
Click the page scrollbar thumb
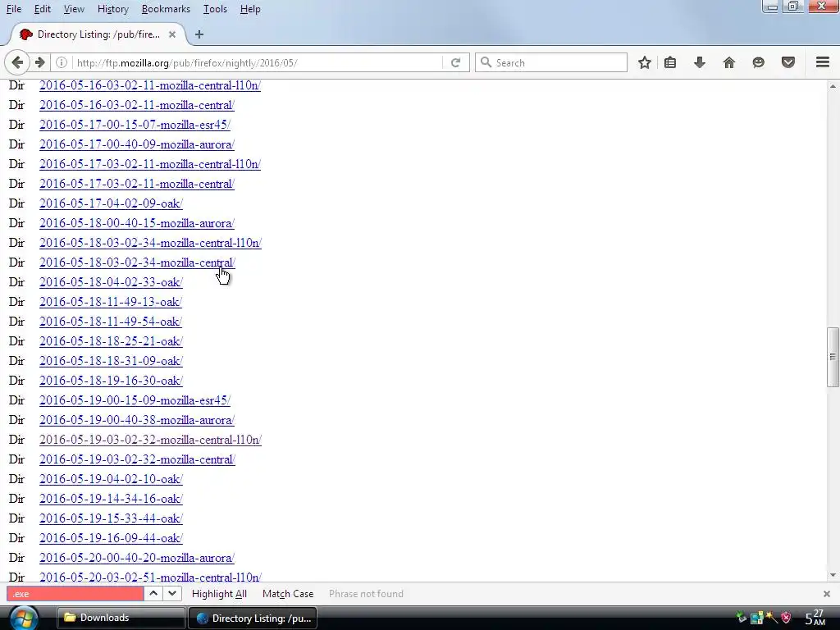pos(833,357)
